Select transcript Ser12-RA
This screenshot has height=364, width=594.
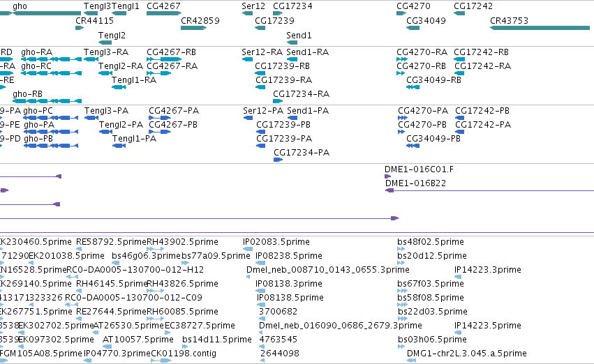pyautogui.click(x=262, y=52)
